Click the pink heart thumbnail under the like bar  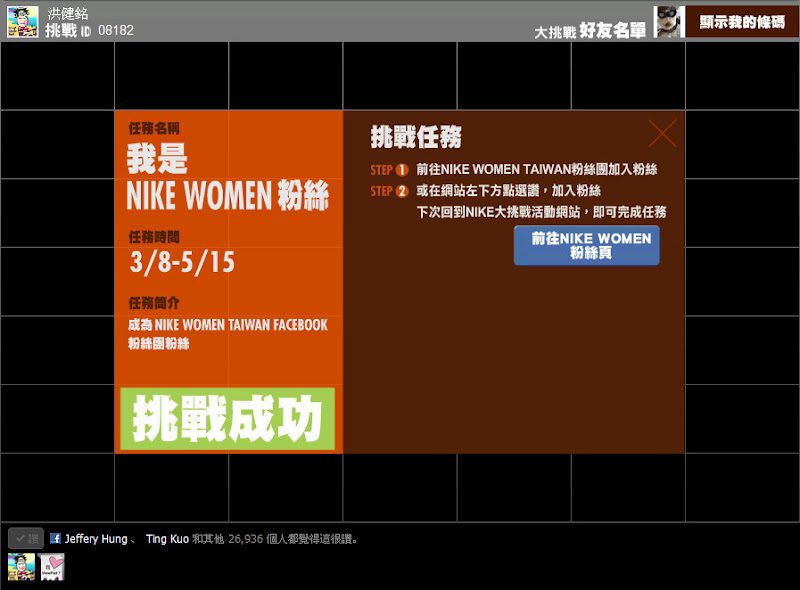pos(52,567)
